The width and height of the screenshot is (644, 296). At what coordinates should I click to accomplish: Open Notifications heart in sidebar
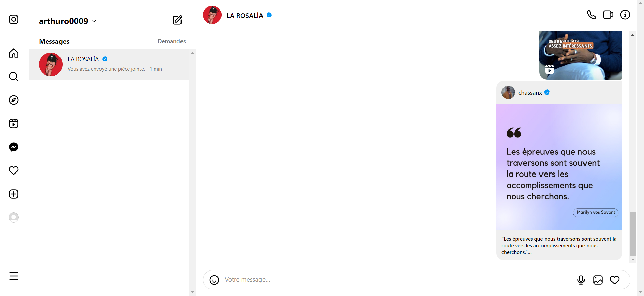[14, 170]
